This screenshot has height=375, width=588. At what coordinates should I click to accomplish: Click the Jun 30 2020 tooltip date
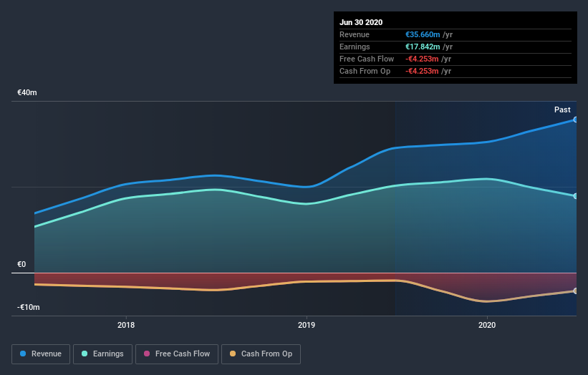point(361,22)
